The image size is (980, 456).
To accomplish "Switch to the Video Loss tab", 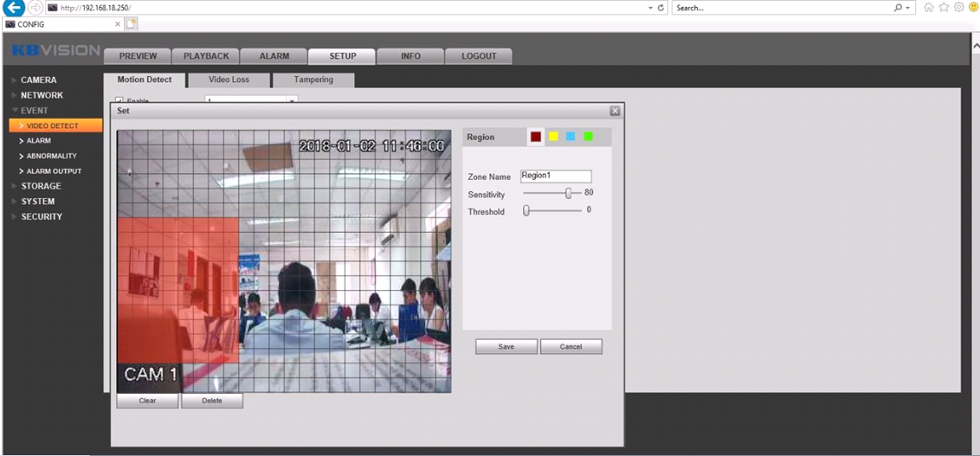I will point(229,80).
